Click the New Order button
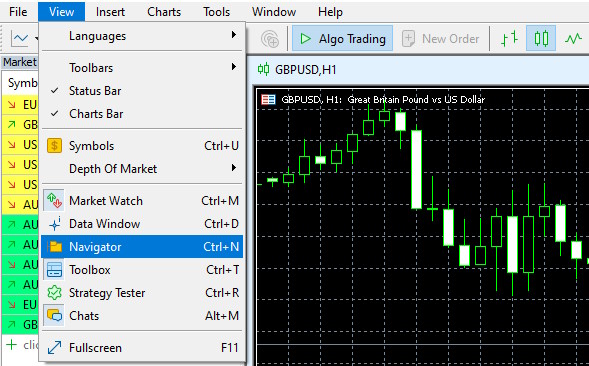Image resolution: width=589 pixels, height=366 pixels. 441,38
